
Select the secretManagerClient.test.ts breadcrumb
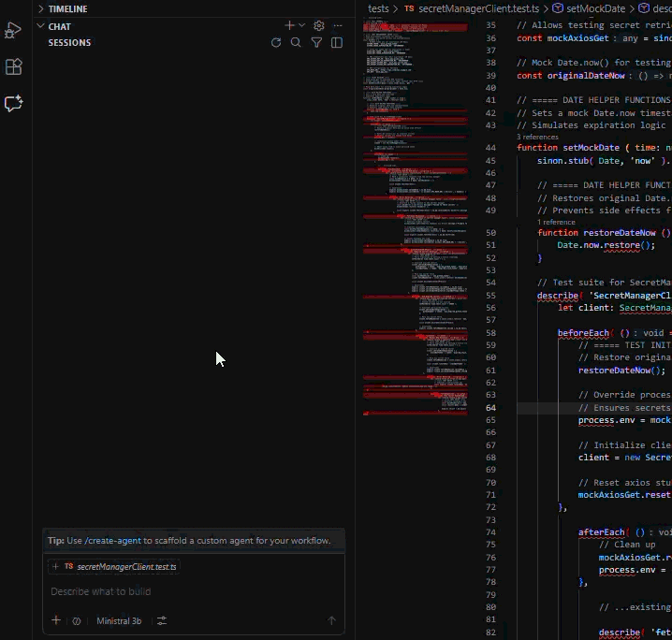click(478, 8)
